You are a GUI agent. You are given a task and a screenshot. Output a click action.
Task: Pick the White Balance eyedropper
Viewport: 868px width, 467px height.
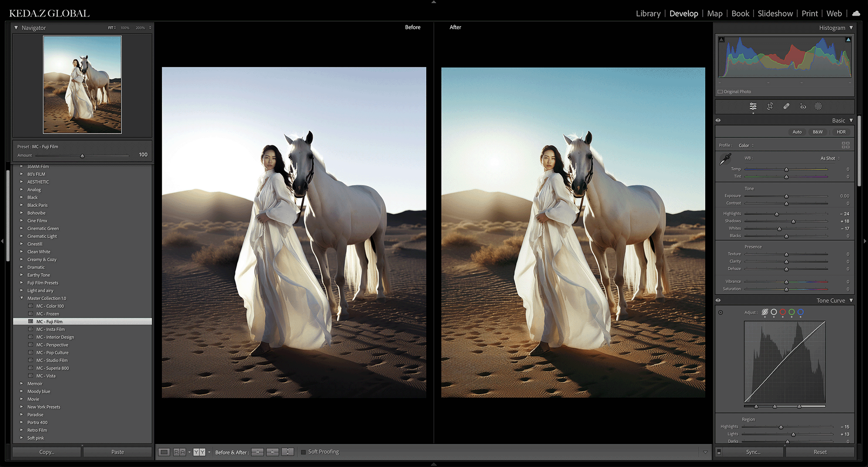pos(725,159)
